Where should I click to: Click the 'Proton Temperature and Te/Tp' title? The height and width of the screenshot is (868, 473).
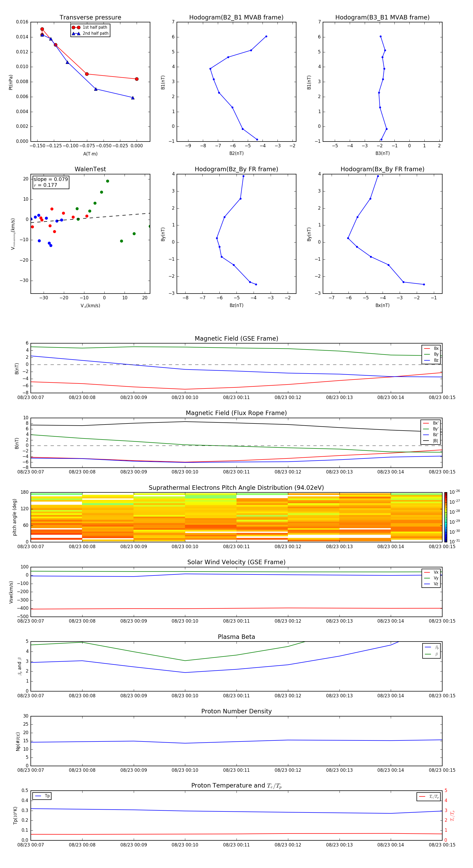(x=236, y=785)
